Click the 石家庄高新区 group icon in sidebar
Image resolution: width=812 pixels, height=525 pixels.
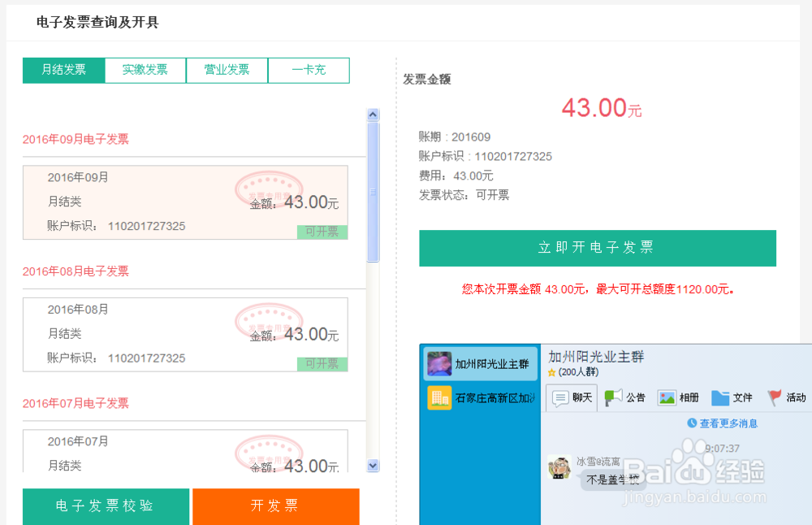[x=438, y=399]
